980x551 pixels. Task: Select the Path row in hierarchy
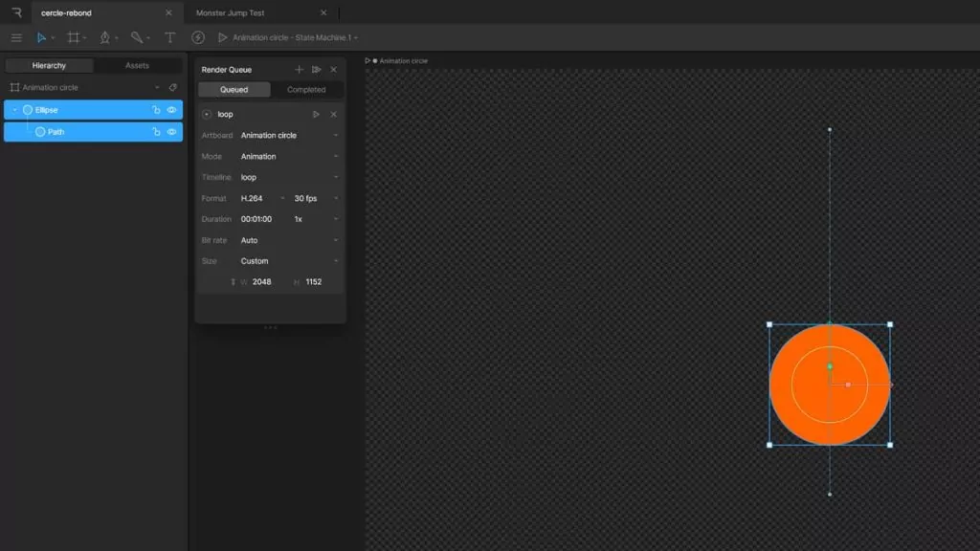click(93, 132)
